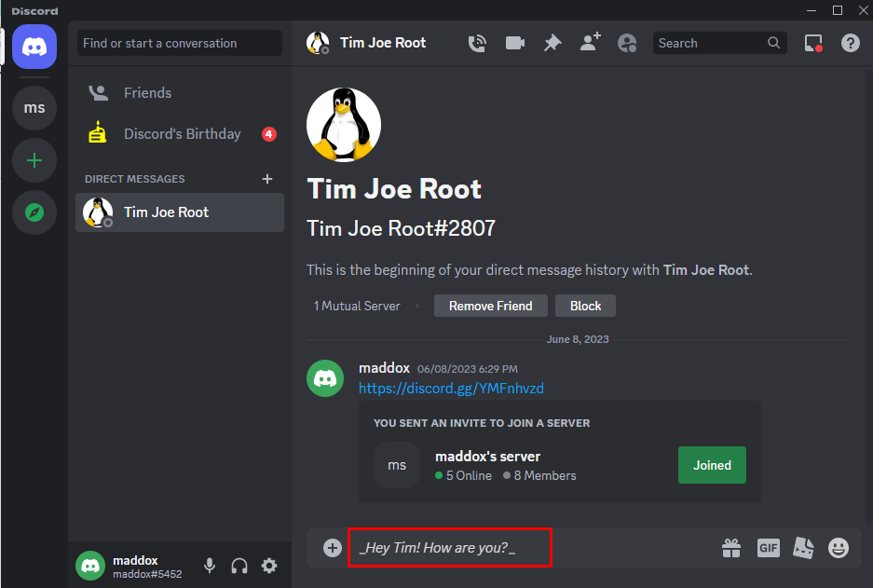The image size is (873, 588).
Task: Select Tim Joe Root conversation in DM list
Action: [x=179, y=212]
